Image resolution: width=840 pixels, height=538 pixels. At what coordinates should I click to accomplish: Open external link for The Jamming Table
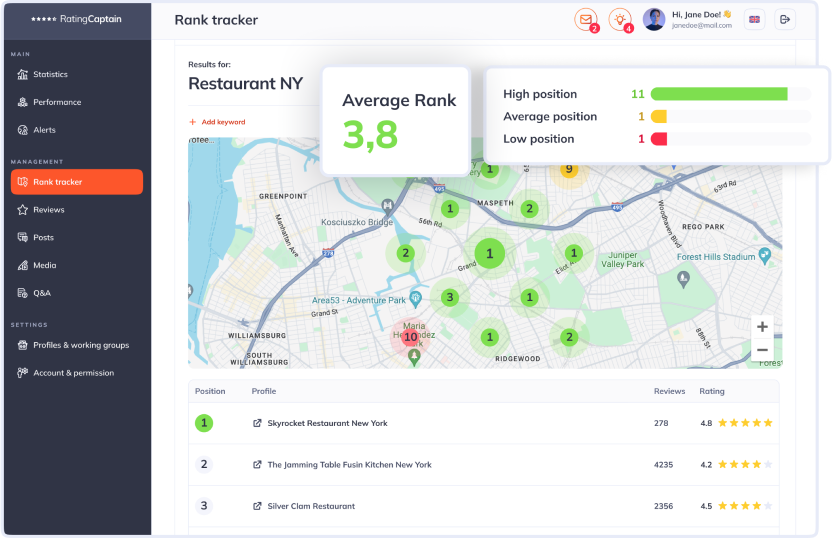(x=257, y=465)
